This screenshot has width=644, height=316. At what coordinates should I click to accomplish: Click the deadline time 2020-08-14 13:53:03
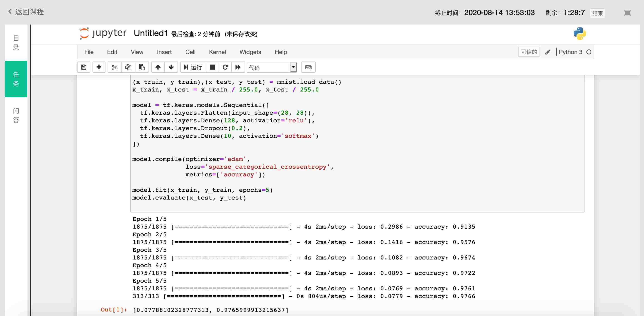pyautogui.click(x=499, y=13)
